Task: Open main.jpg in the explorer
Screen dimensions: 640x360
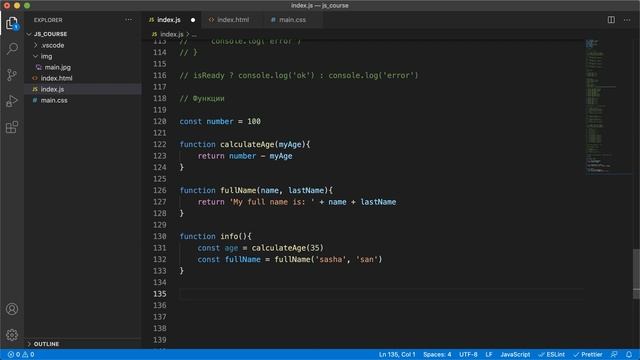Action: click(58, 67)
